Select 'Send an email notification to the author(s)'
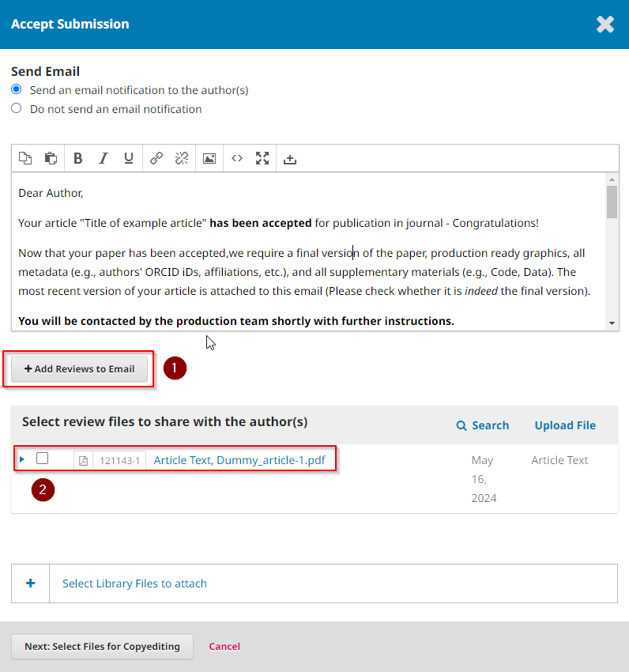The width and height of the screenshot is (629, 672). (x=17, y=90)
